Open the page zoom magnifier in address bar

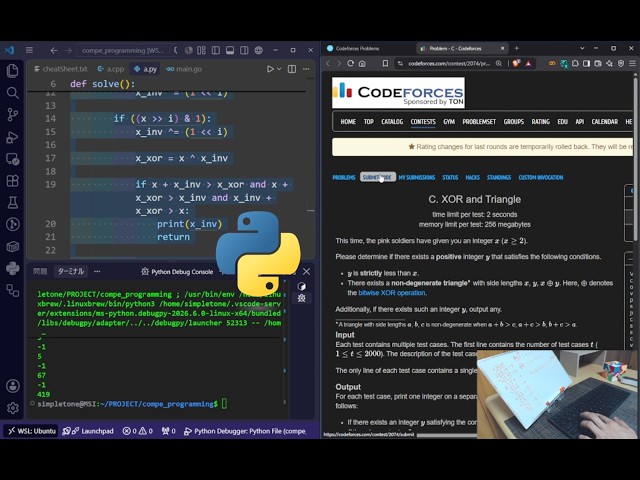click(499, 63)
